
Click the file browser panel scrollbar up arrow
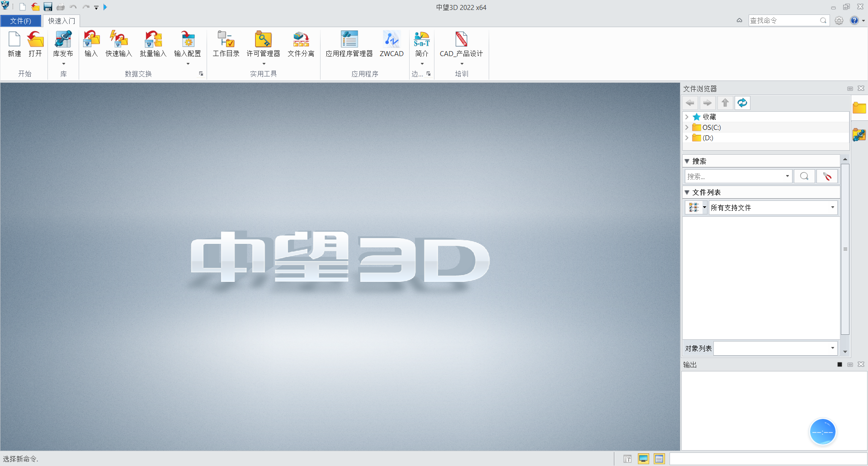845,159
